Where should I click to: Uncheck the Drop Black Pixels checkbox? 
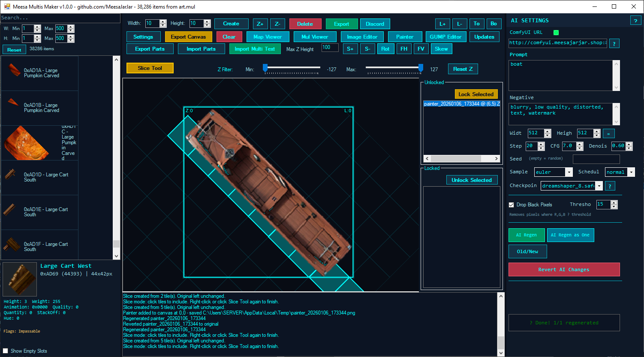click(x=511, y=205)
